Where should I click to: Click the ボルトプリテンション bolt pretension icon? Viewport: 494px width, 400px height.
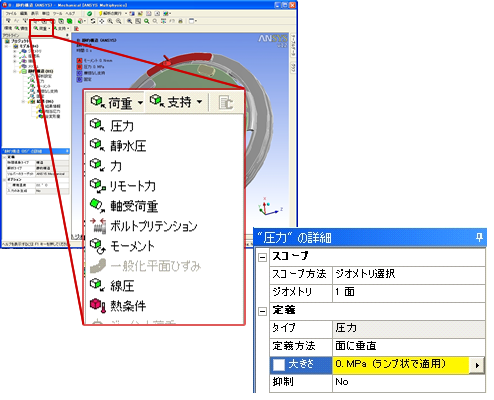click(x=98, y=225)
